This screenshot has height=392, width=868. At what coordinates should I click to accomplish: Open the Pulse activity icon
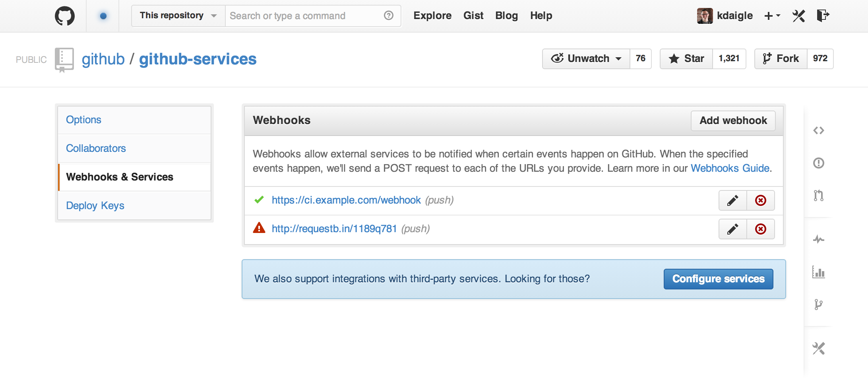(x=818, y=239)
